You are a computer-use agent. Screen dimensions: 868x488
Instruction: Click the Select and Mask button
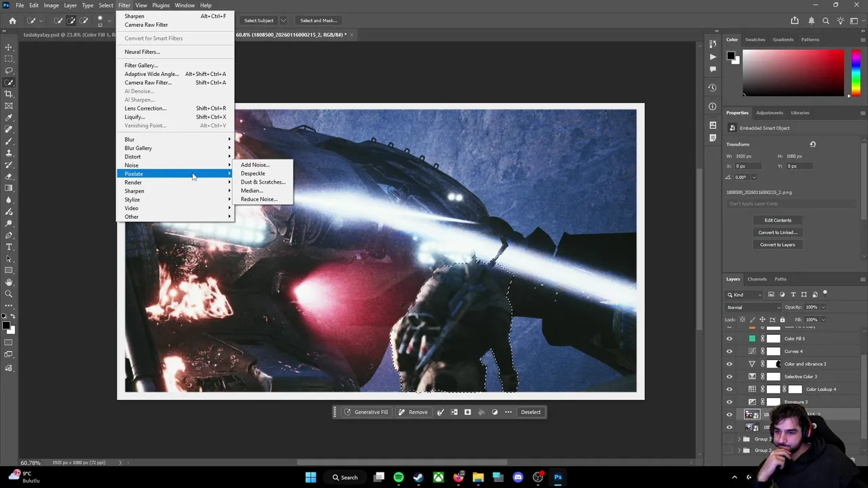tap(319, 20)
